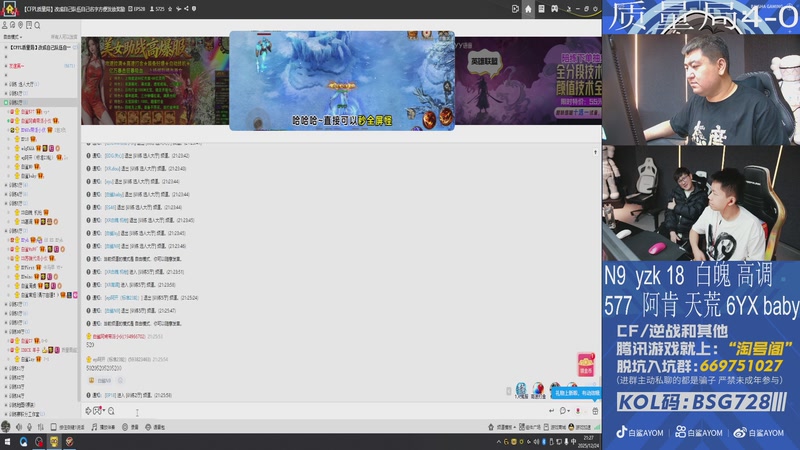This screenshot has width=800, height=450.
Task: Collapse the top CFPL channel tree root
Action: (x=6, y=47)
